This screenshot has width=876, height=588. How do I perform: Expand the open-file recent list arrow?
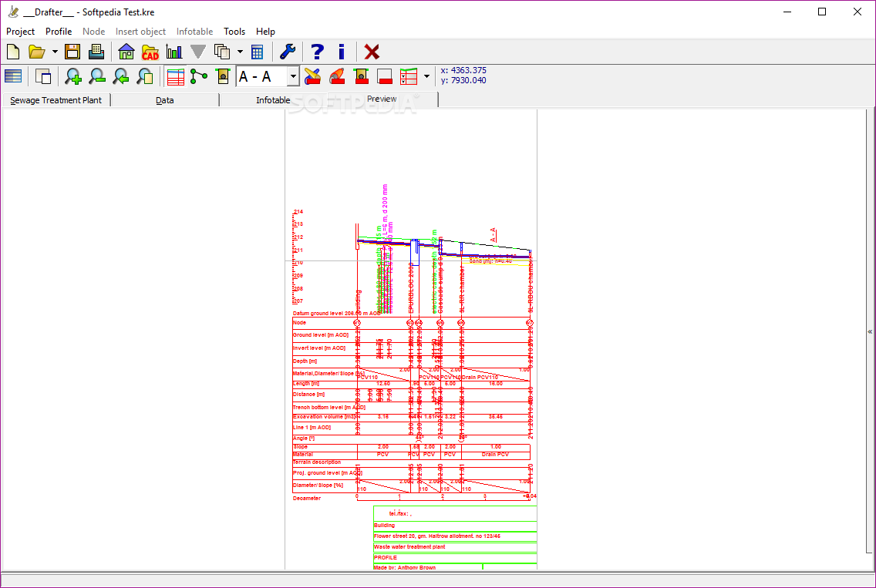(55, 52)
